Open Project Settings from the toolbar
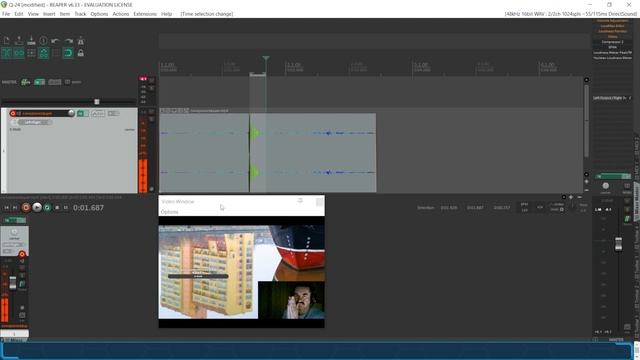The image size is (640, 360). pyautogui.click(x=43, y=40)
